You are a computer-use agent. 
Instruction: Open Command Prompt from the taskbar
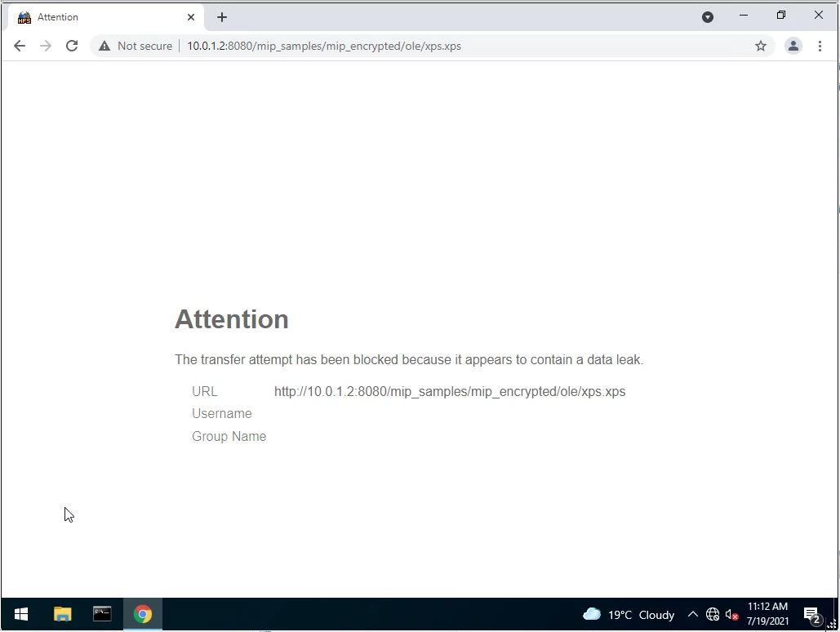pos(102,614)
